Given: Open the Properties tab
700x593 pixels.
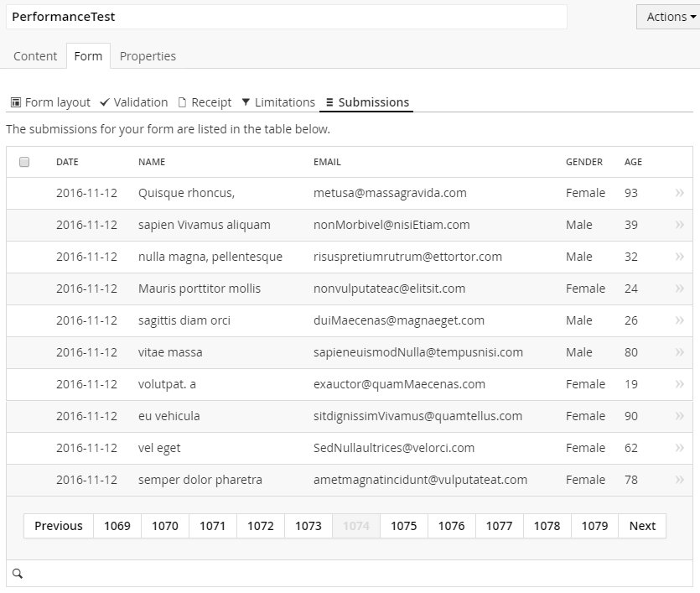Looking at the screenshot, I should click(x=148, y=56).
